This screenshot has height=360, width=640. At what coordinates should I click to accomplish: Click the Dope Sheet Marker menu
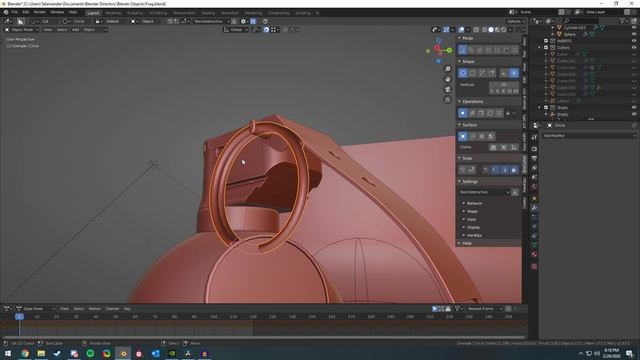pyautogui.click(x=94, y=309)
